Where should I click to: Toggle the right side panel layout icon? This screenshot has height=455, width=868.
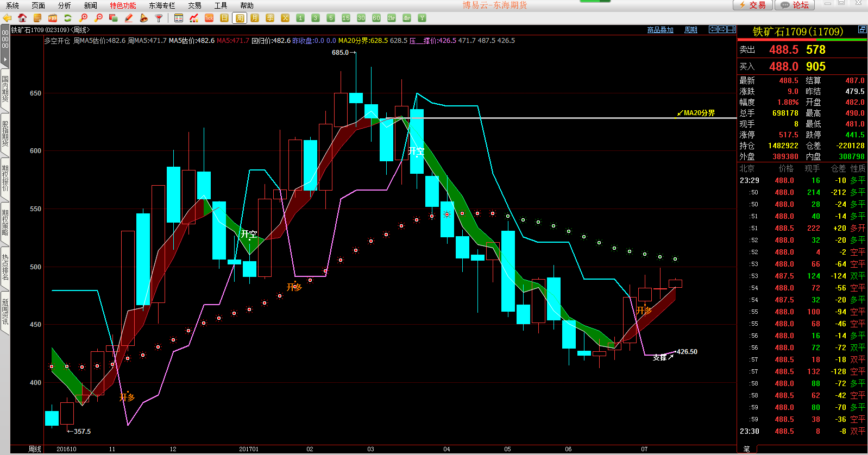click(x=732, y=29)
